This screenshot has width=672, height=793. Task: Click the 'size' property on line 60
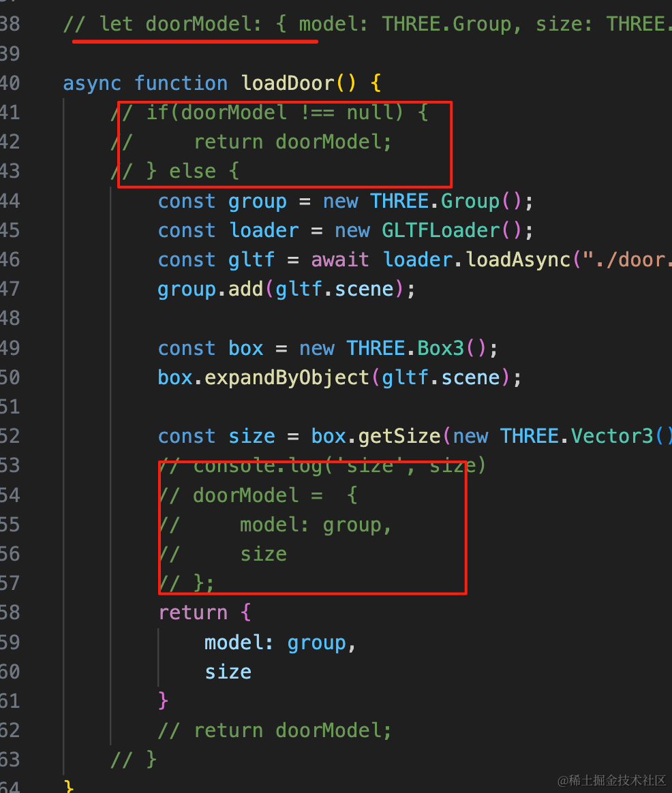click(228, 672)
